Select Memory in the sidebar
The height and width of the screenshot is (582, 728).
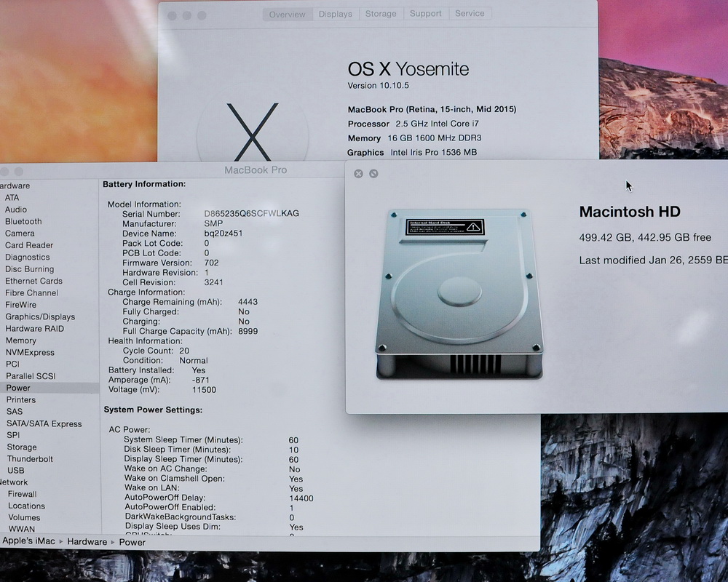point(20,340)
